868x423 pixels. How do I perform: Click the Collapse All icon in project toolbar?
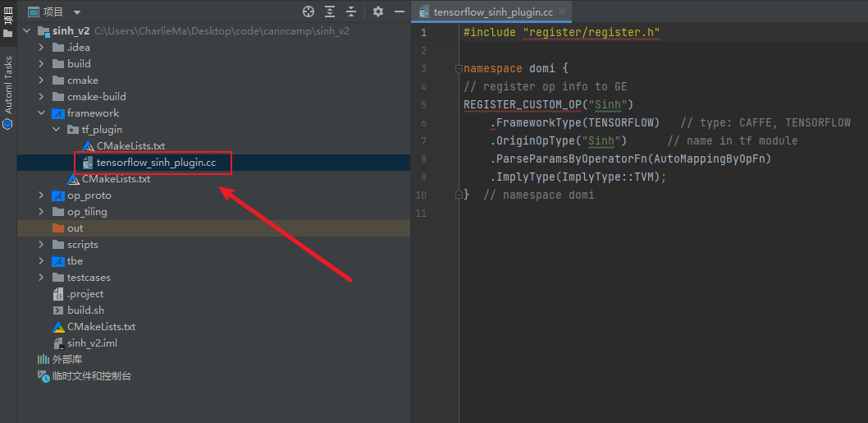(x=351, y=11)
